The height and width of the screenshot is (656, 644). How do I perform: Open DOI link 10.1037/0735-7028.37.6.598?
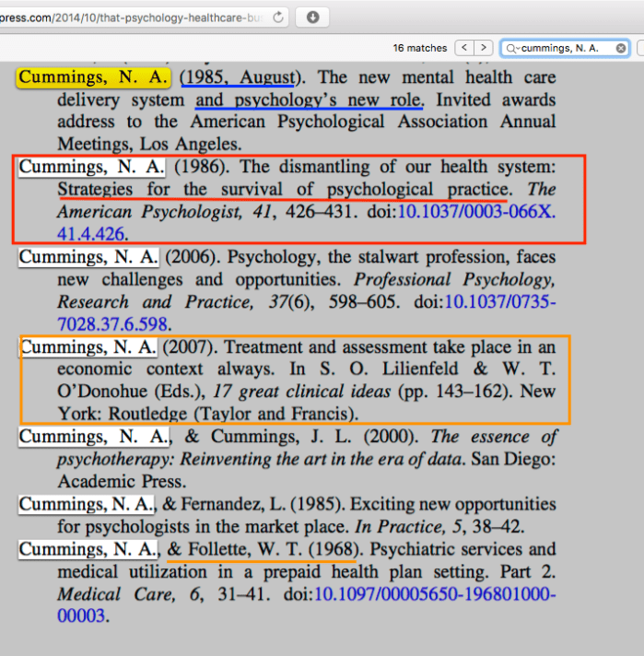499,301
